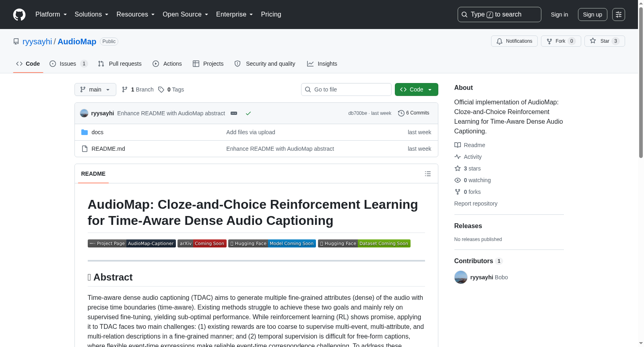This screenshot has height=347, width=644.
Task: Click Sign in
Action: click(x=559, y=15)
